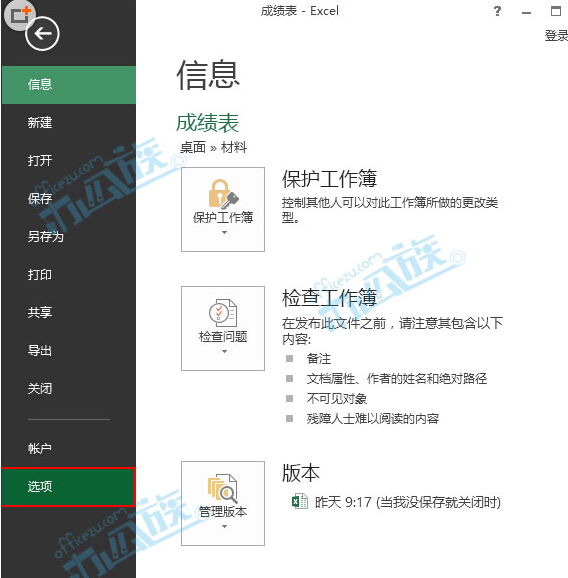
Task: Click the 桌面 » 材料 file path
Action: (x=213, y=147)
